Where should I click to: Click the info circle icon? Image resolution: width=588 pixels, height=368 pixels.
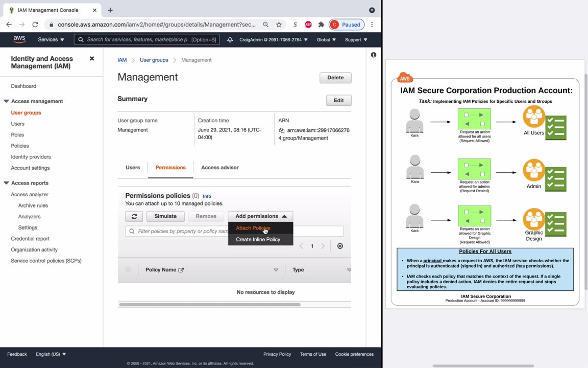pyautogui.click(x=374, y=55)
